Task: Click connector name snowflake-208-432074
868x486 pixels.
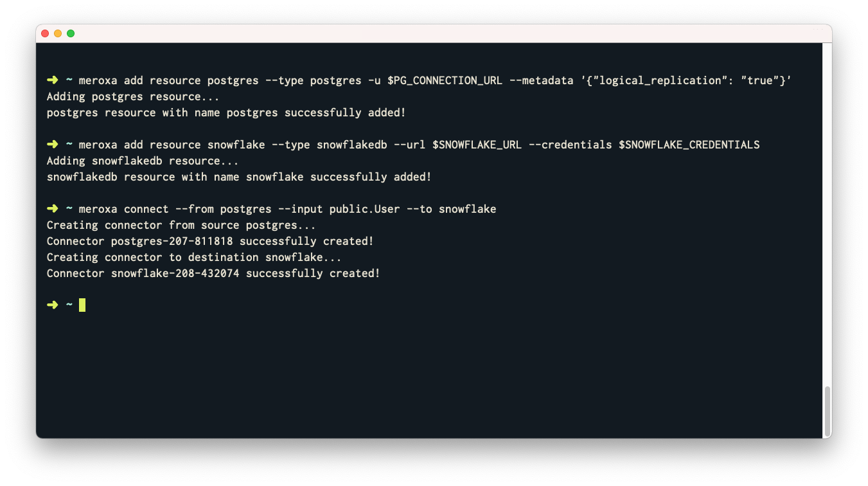Action: click(175, 273)
